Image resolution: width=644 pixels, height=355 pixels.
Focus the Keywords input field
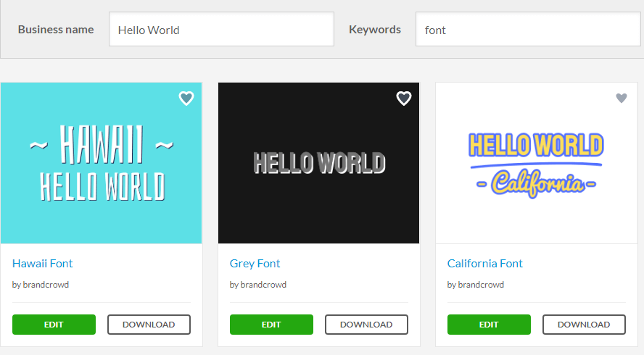[x=527, y=30]
